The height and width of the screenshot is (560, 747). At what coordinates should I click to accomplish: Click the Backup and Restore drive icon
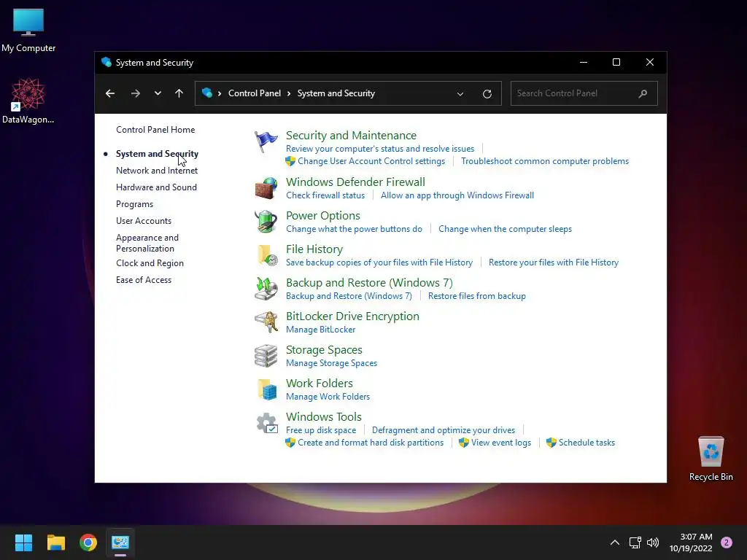click(x=266, y=289)
